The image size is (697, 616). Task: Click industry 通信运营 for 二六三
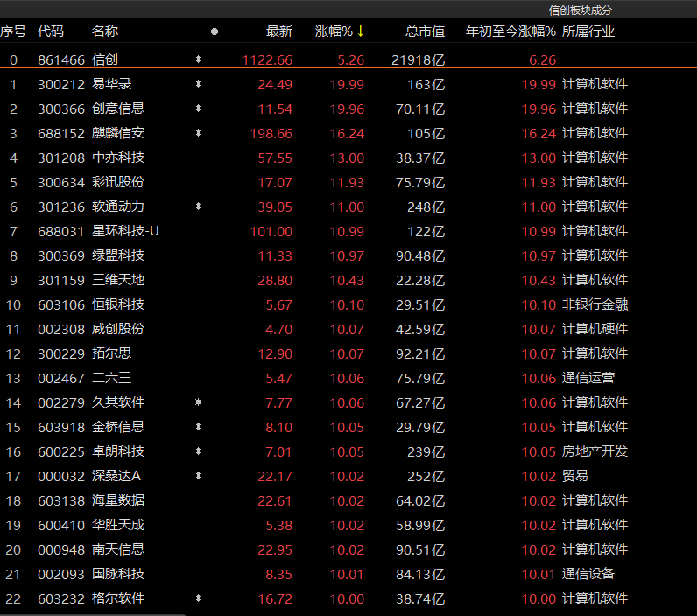pyautogui.click(x=588, y=378)
